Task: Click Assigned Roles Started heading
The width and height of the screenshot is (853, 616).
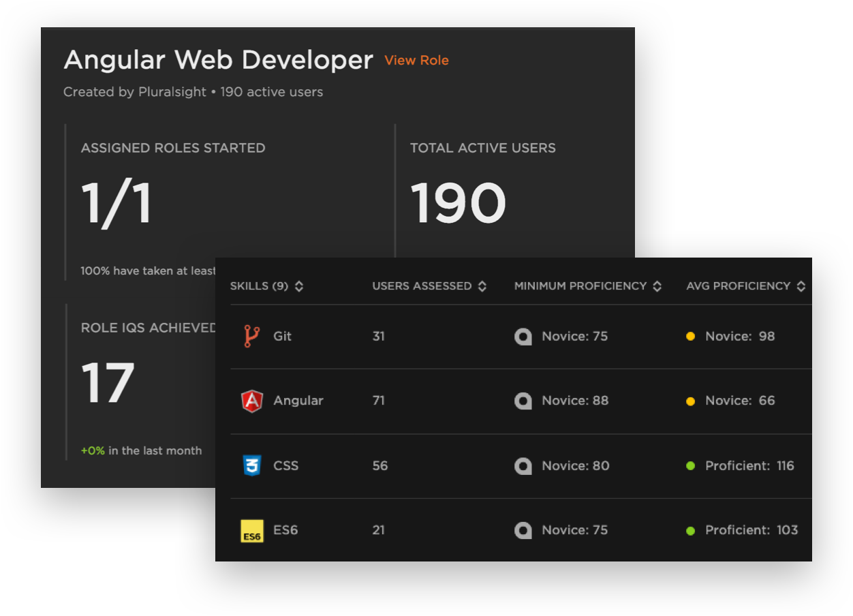Action: (173, 148)
